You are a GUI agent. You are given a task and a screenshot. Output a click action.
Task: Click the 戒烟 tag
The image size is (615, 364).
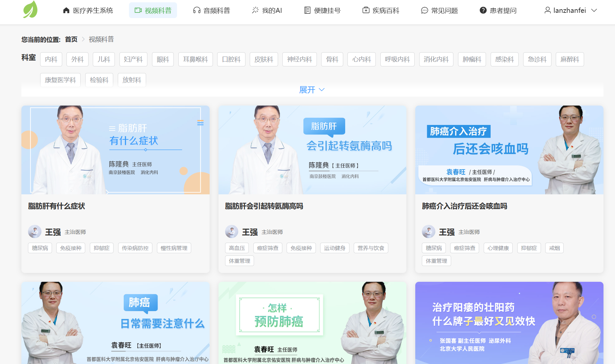[x=554, y=248]
